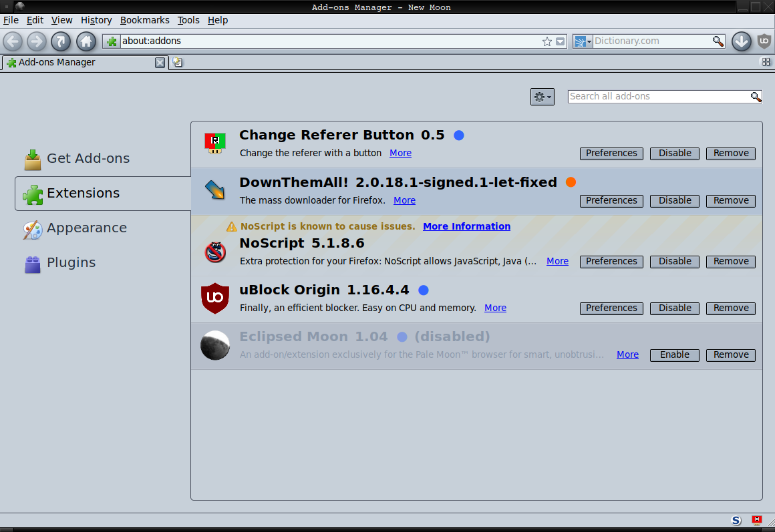Click the search magnifier in add-ons search
Image resolution: width=775 pixels, height=532 pixels.
point(756,97)
